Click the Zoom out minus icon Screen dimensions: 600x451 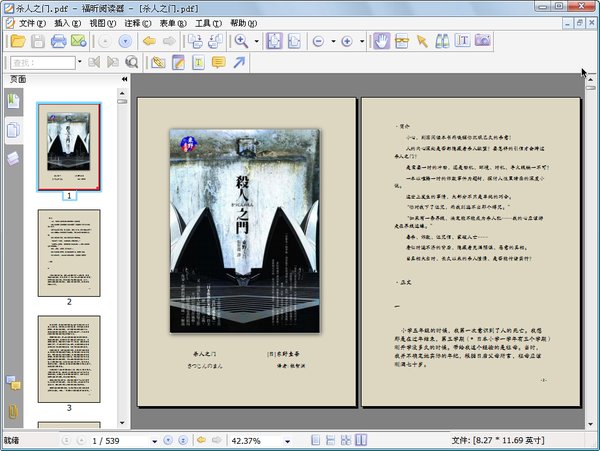[x=318, y=41]
